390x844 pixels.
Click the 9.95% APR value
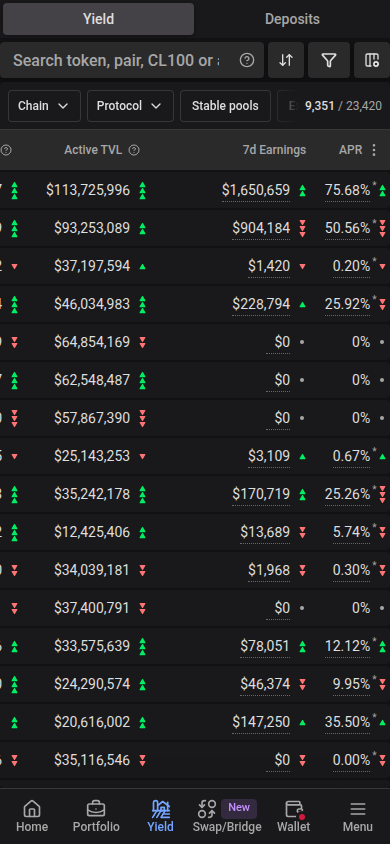click(351, 684)
